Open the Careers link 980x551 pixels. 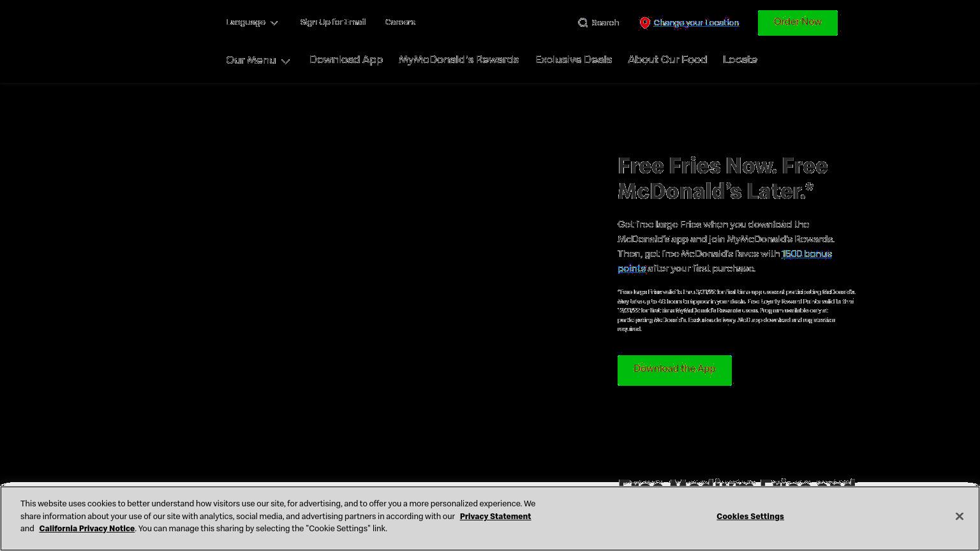(400, 22)
